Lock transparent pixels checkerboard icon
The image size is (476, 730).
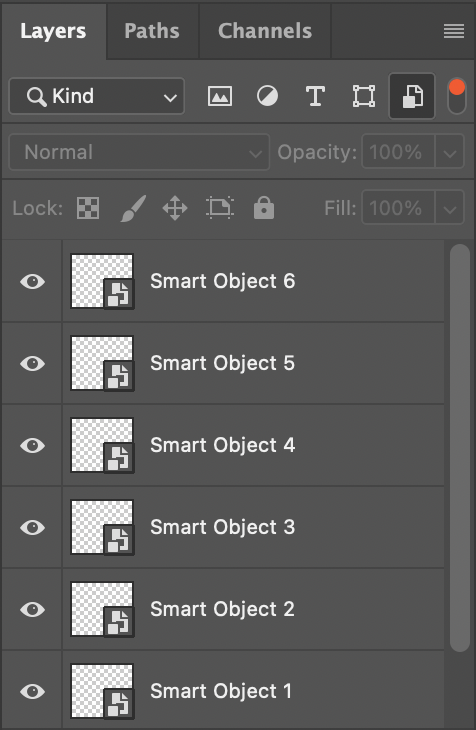pos(88,208)
